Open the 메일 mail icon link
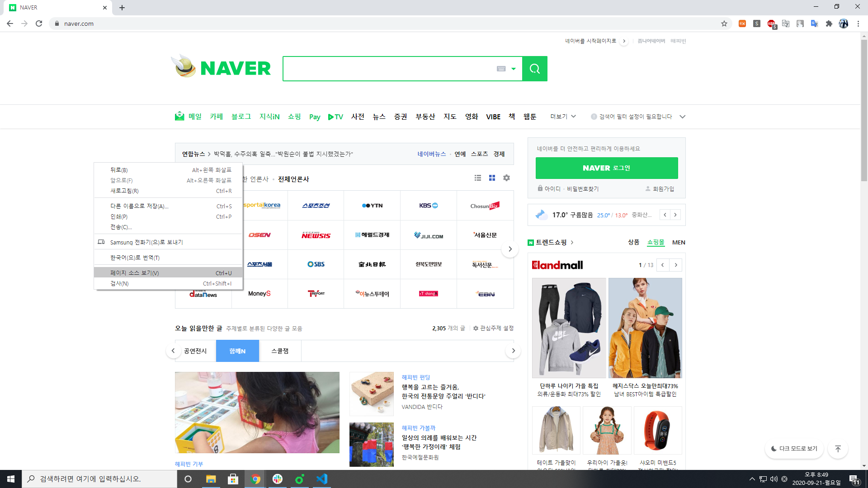Image resolution: width=868 pixels, height=488 pixels. pos(179,116)
